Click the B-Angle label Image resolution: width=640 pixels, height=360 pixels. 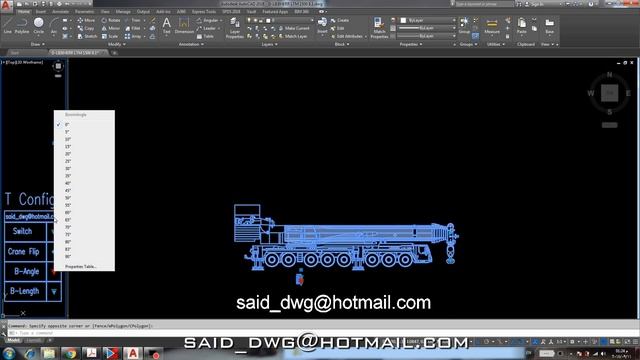(27, 271)
